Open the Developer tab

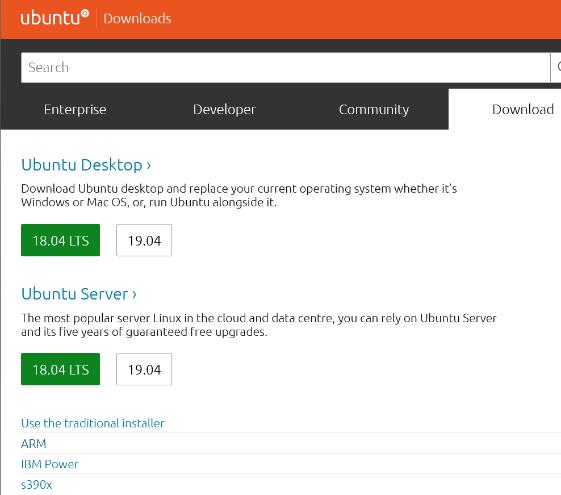pos(224,109)
